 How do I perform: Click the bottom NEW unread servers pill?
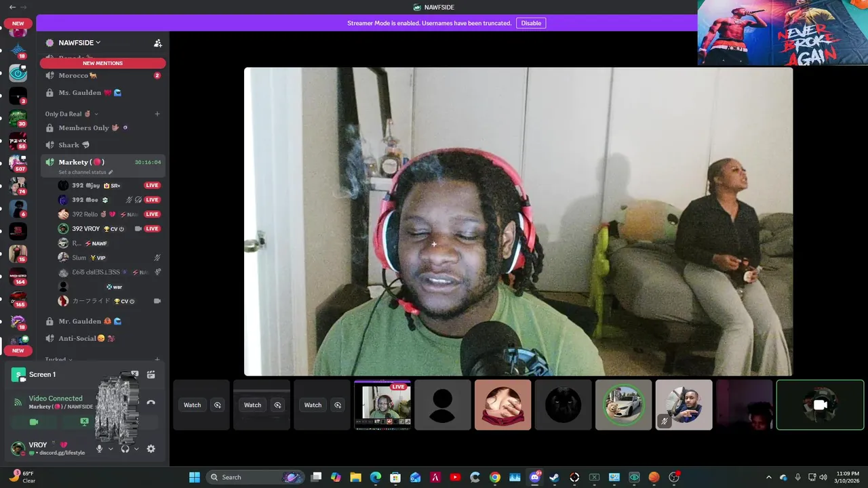pos(18,350)
